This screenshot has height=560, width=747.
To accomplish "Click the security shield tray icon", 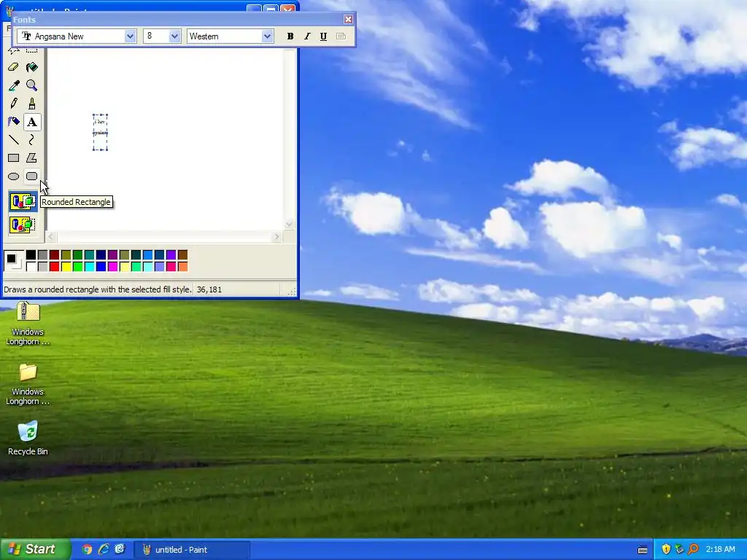I will coord(665,549).
